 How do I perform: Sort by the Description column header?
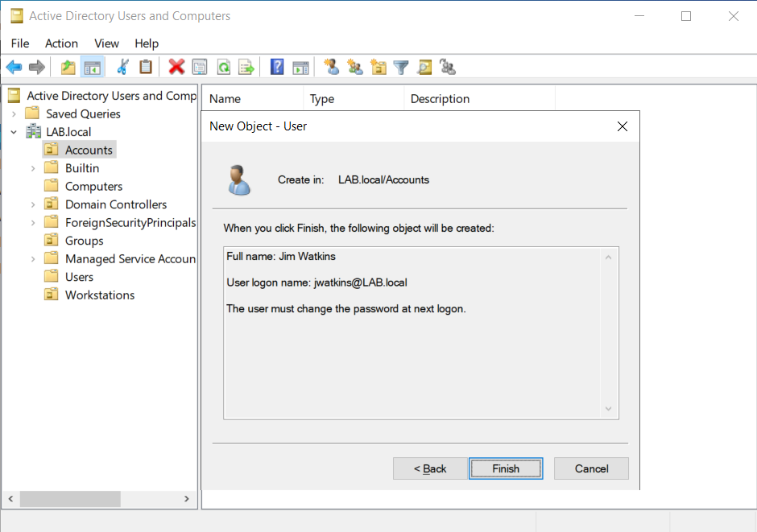pos(479,98)
